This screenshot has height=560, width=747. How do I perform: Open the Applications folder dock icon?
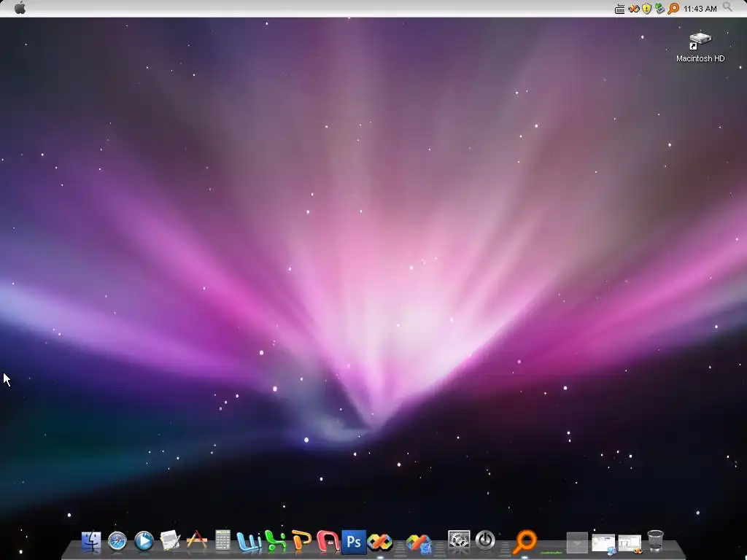pyautogui.click(x=197, y=541)
